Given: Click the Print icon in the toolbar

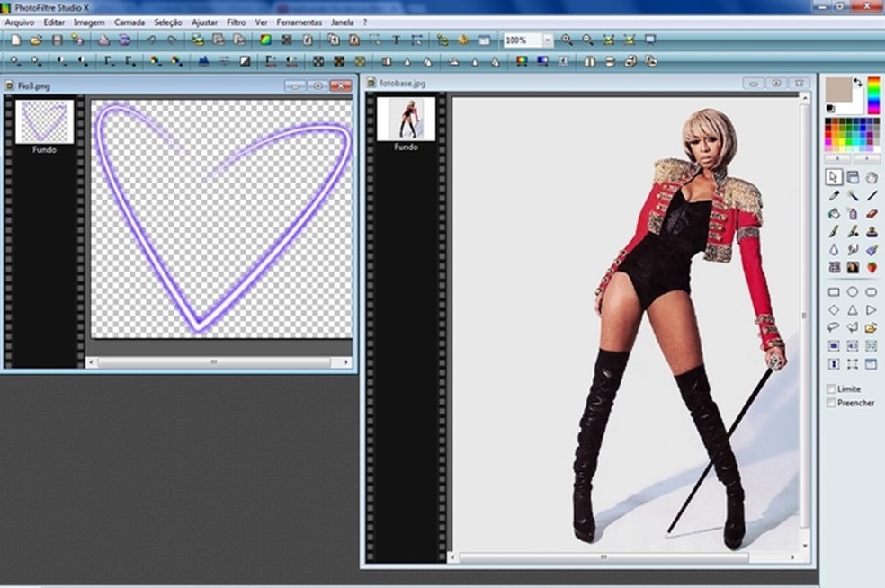Looking at the screenshot, I should 103,40.
